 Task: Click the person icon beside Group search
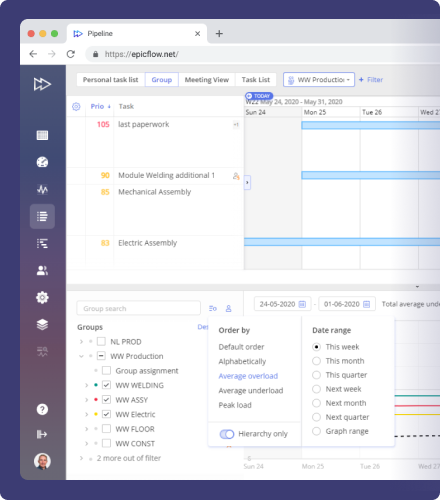pos(228,308)
